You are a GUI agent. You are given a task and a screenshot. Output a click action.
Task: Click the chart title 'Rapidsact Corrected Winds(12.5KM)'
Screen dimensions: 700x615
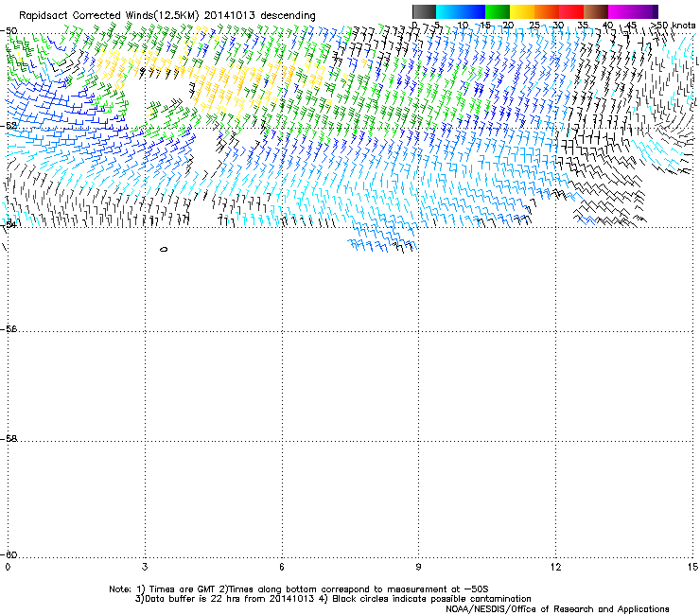pos(109,16)
